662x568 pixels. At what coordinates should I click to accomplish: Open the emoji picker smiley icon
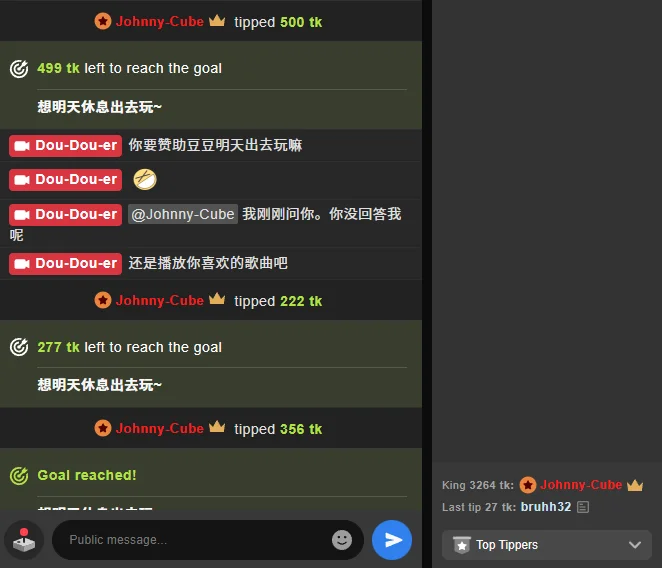click(342, 540)
